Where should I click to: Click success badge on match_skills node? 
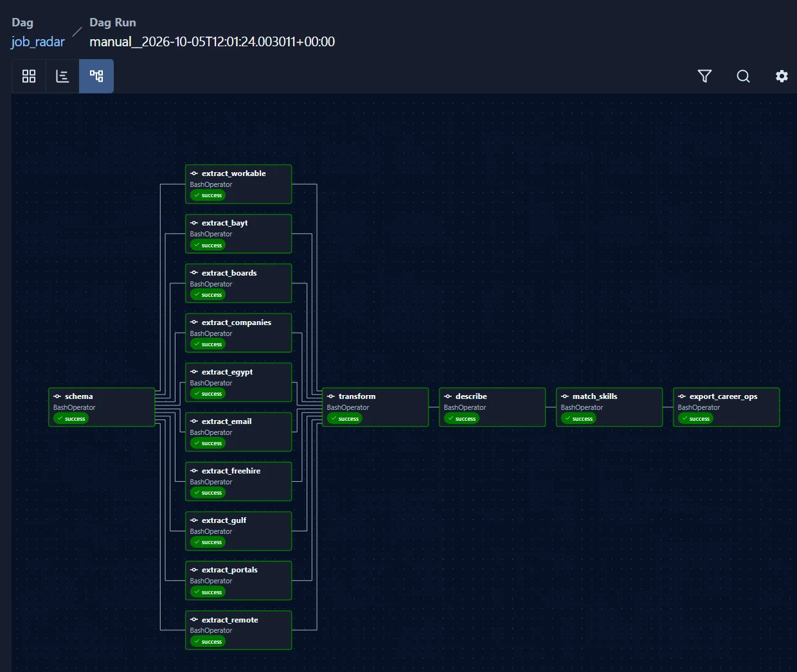coord(578,419)
